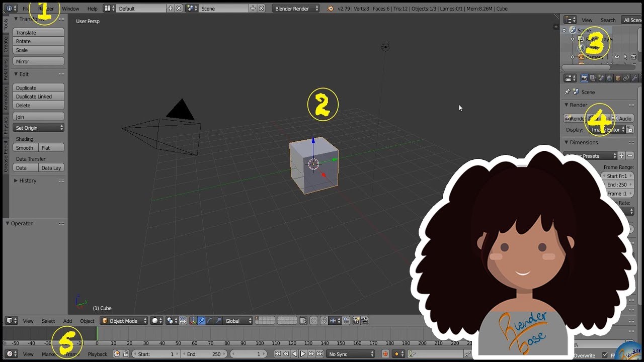Viewport: 644px width, 362px height.
Task: Open the outliner editor type icon
Action: [570, 20]
